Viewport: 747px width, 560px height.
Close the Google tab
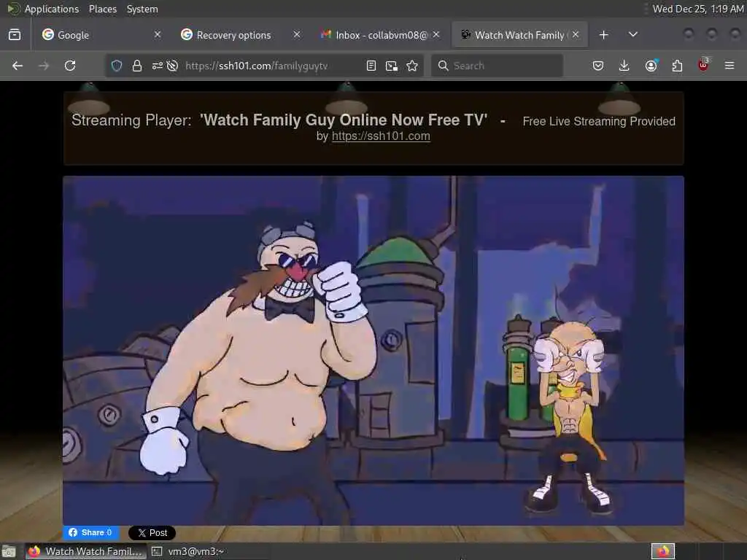158,35
